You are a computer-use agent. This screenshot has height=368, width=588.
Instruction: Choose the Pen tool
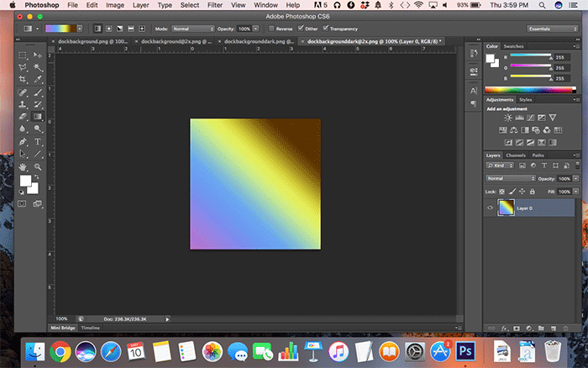pyautogui.click(x=24, y=142)
